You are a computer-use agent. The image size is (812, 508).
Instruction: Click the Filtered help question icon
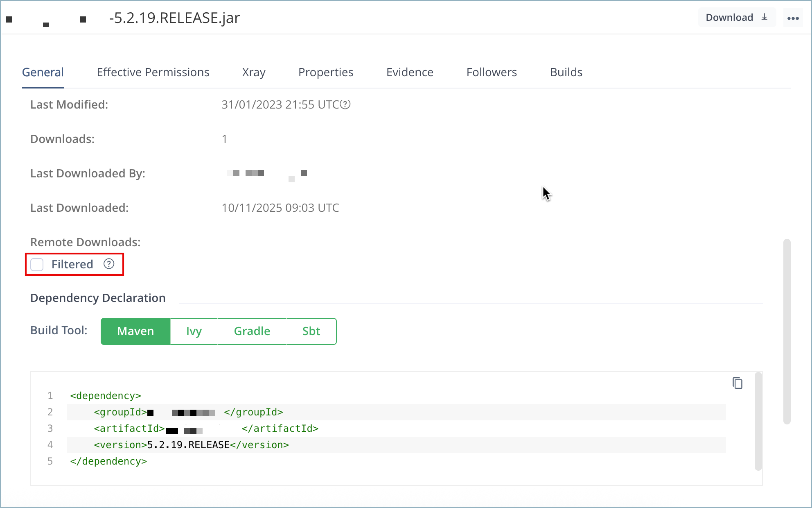(109, 264)
